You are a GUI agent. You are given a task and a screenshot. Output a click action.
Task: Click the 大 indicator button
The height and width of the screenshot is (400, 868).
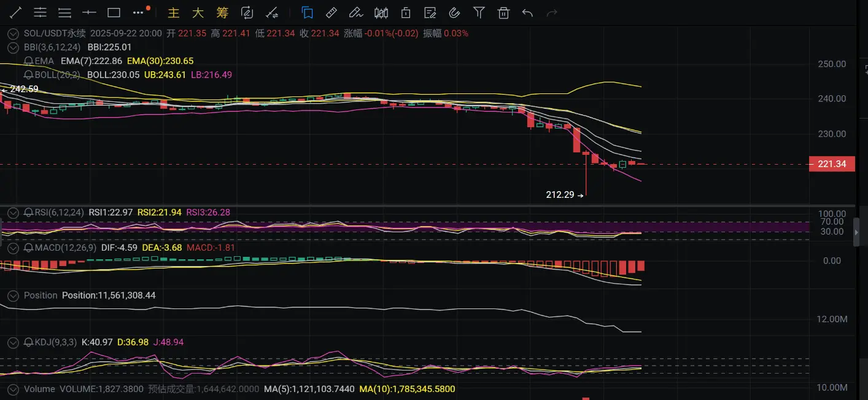point(198,13)
